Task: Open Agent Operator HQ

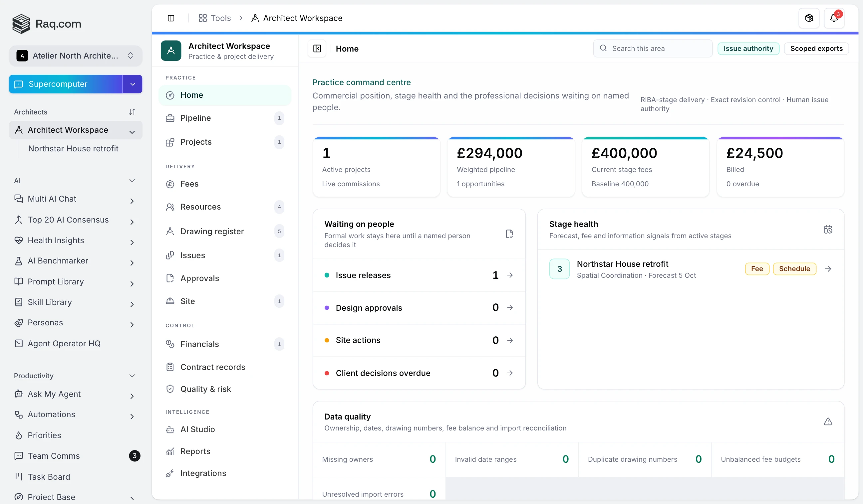Action: [75, 344]
